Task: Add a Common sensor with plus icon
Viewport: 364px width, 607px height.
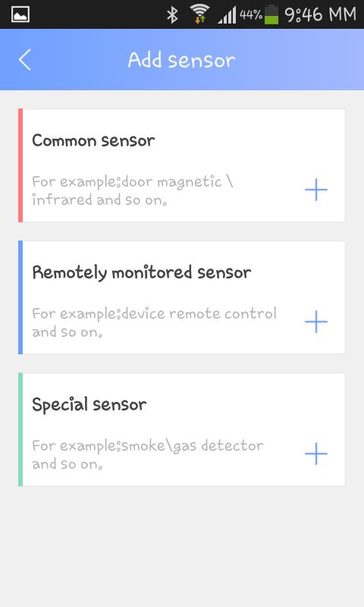Action: coord(316,190)
